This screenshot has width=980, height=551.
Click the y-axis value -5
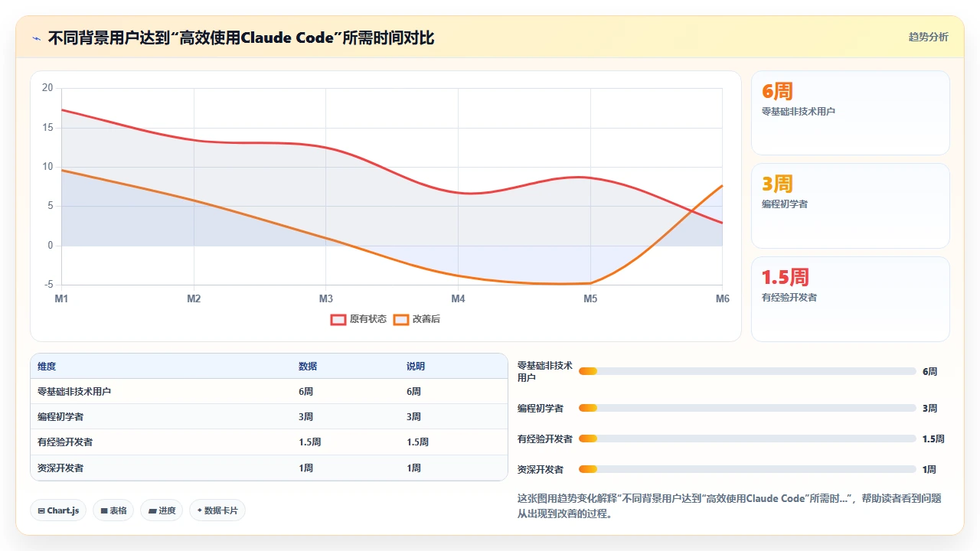coord(47,285)
